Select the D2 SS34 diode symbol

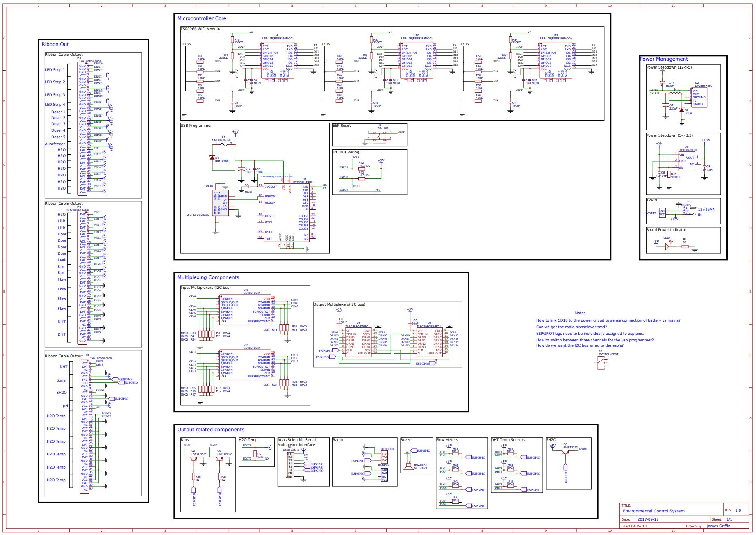click(x=682, y=110)
